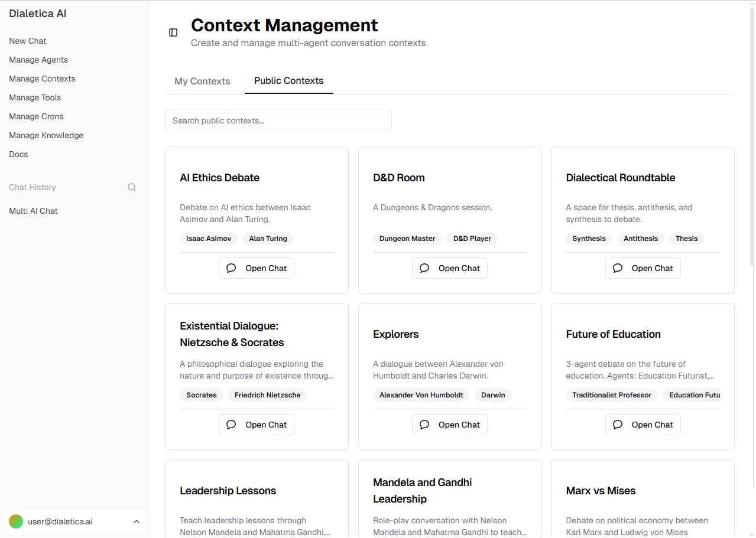Switch to the My Contexts tab
756x538 pixels.
tap(202, 81)
